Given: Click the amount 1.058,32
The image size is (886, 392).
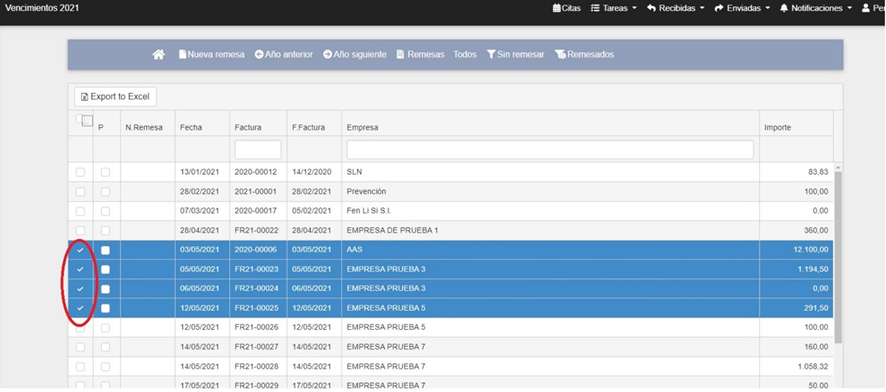Looking at the screenshot, I should point(814,367).
